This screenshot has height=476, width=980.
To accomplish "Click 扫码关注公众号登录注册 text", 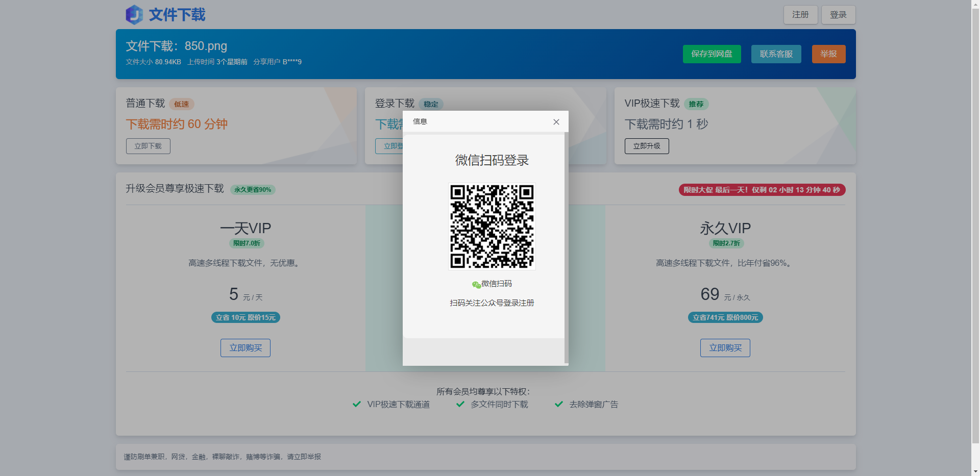I will click(492, 303).
